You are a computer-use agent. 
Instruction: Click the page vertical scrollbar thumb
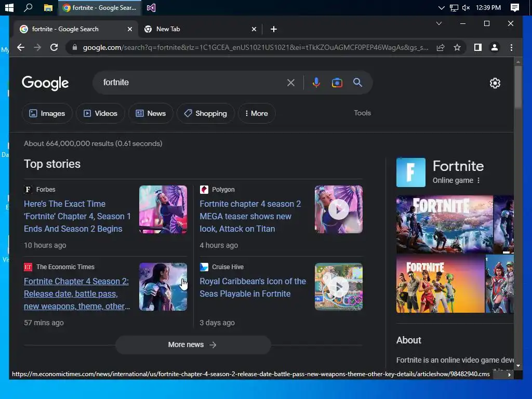click(x=518, y=87)
